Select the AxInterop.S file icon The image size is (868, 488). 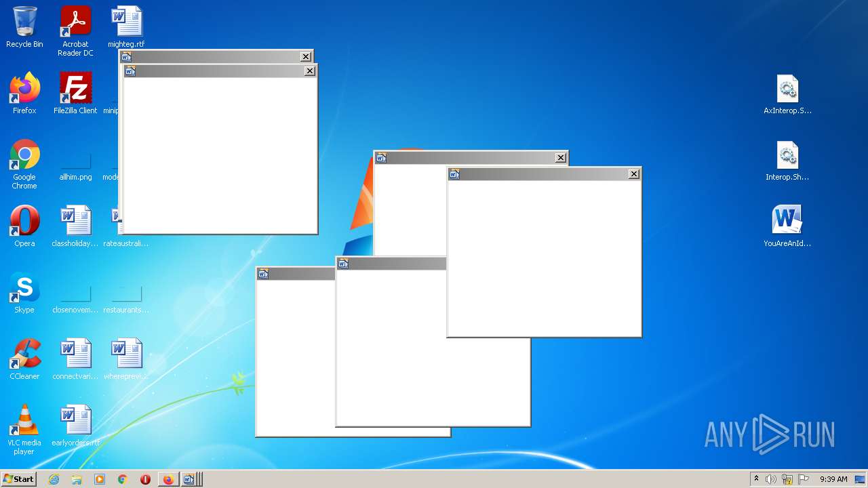[x=787, y=94]
